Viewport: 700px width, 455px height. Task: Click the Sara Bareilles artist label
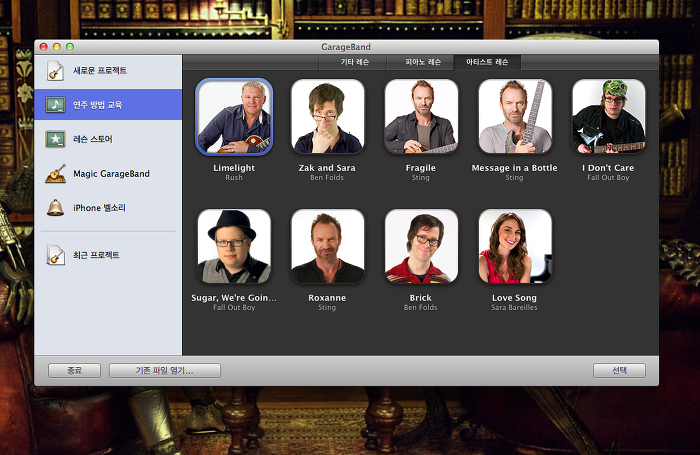tap(514, 308)
